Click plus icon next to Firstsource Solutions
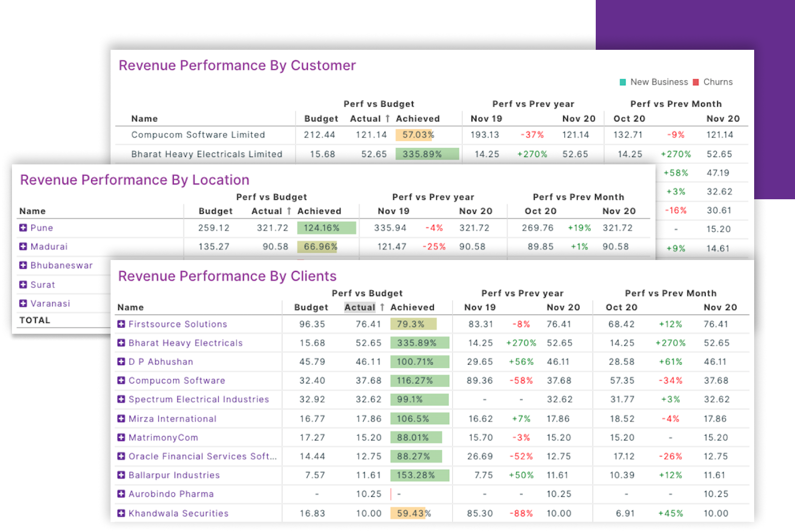 tap(121, 324)
